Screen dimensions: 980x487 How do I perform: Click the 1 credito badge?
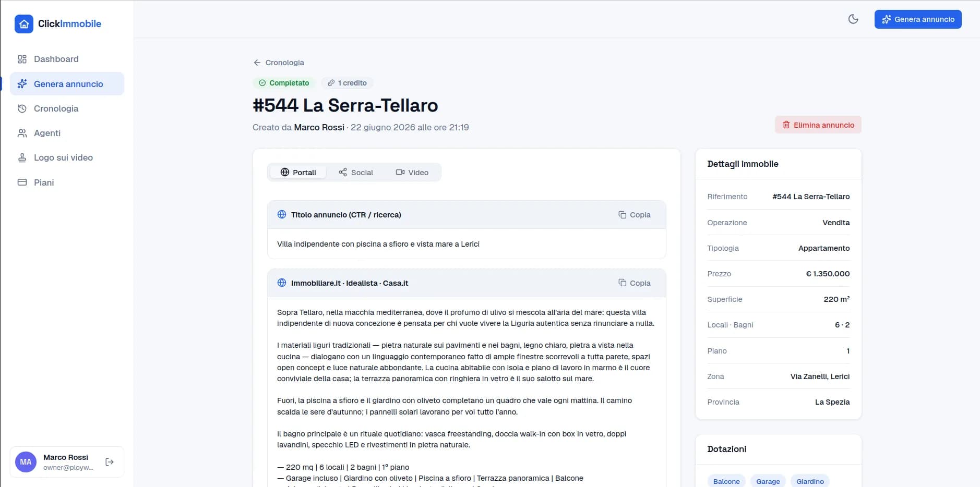click(x=347, y=83)
